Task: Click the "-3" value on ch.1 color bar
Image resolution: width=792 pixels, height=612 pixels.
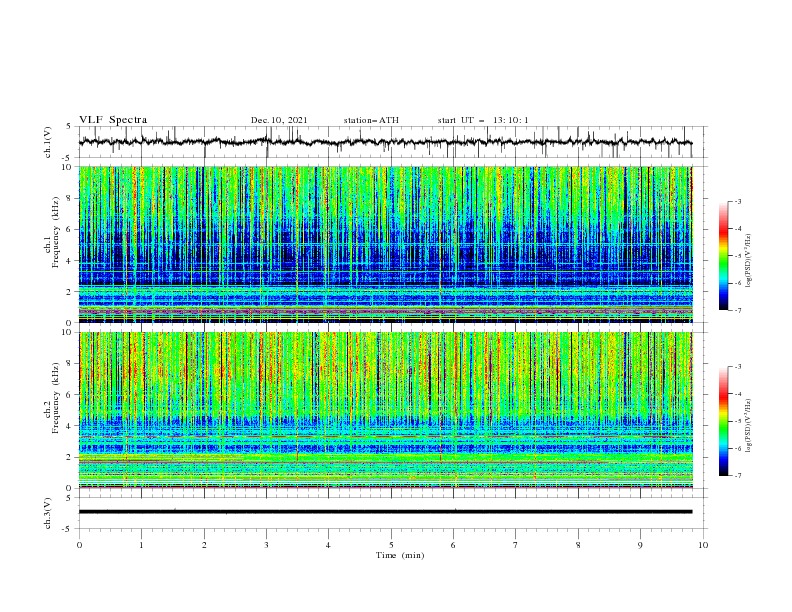Action: [737, 201]
